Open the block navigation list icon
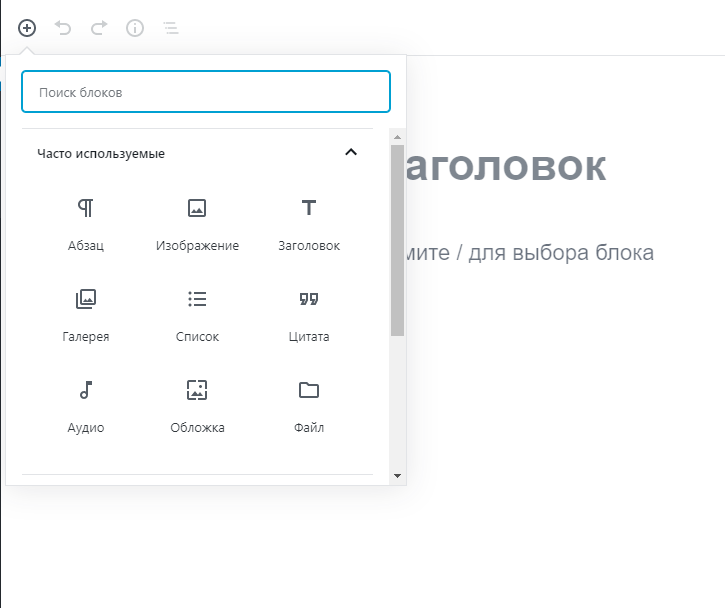The image size is (725, 608). pyautogui.click(x=171, y=28)
